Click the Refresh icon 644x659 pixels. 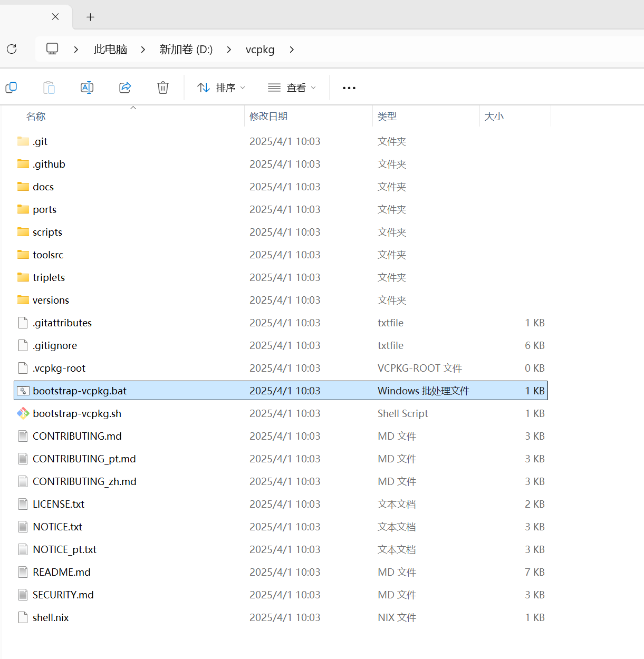(x=12, y=49)
